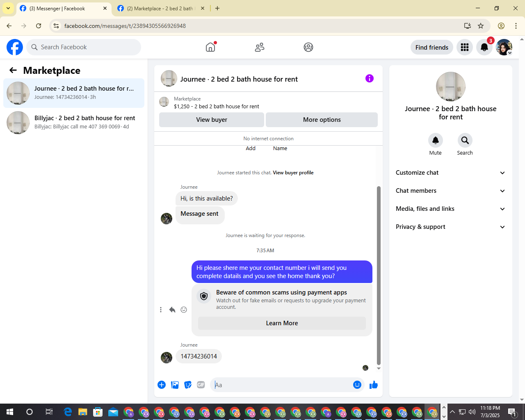Reply to the message arrow icon
Viewport: 525px width, 420px height.
172,310
